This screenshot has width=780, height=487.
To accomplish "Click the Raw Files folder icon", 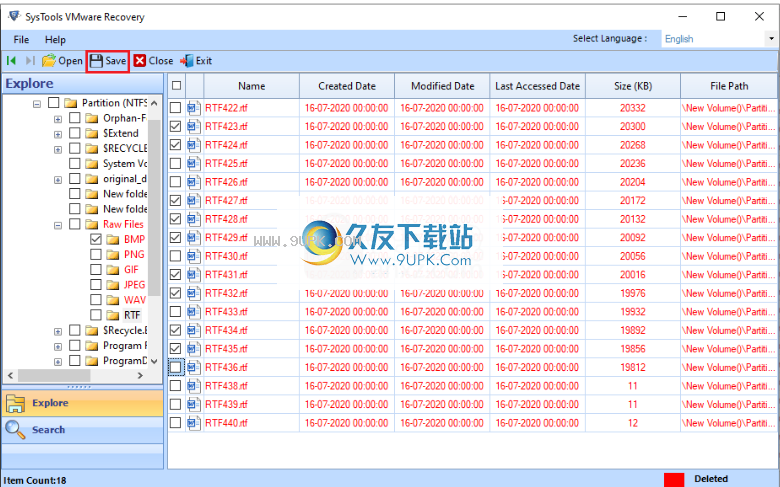I will pos(92,224).
